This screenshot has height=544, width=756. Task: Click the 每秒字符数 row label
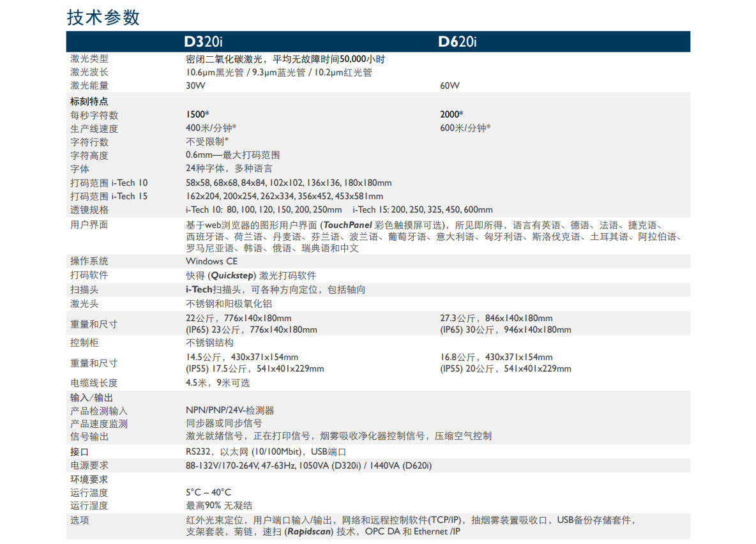click(94, 116)
